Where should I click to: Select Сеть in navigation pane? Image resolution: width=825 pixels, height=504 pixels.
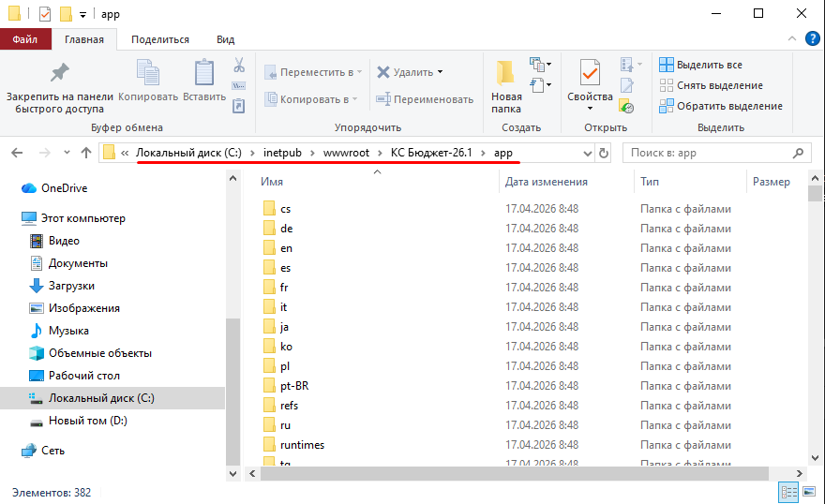(42, 451)
